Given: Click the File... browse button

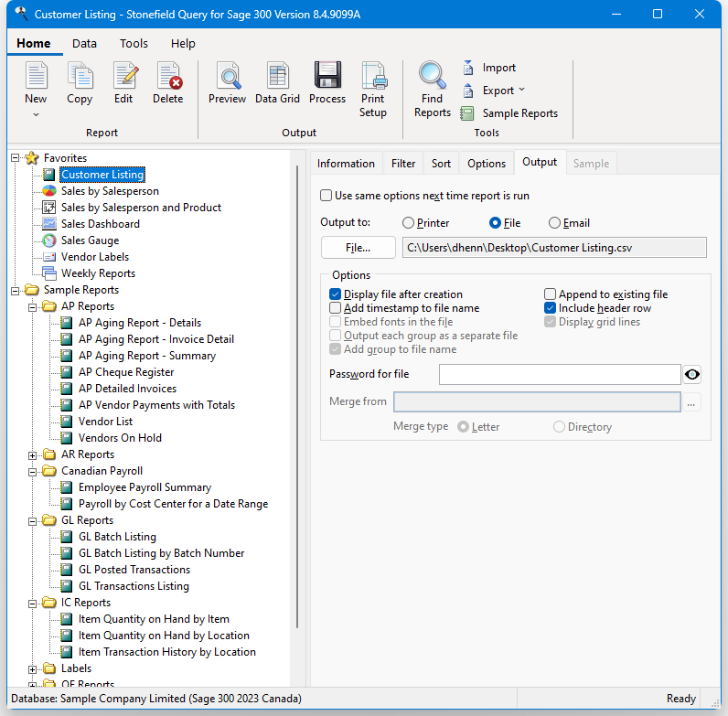Looking at the screenshot, I should (x=358, y=248).
